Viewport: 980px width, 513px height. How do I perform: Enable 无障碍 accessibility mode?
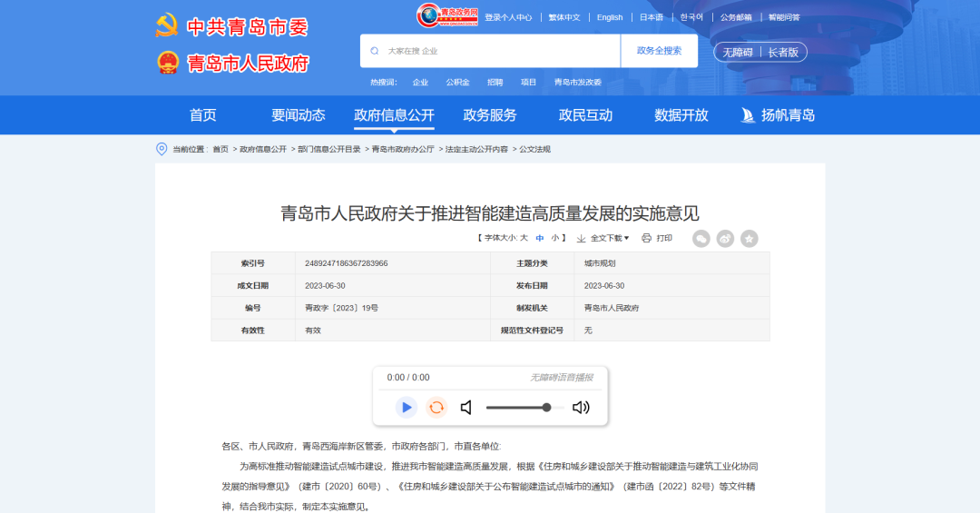738,53
